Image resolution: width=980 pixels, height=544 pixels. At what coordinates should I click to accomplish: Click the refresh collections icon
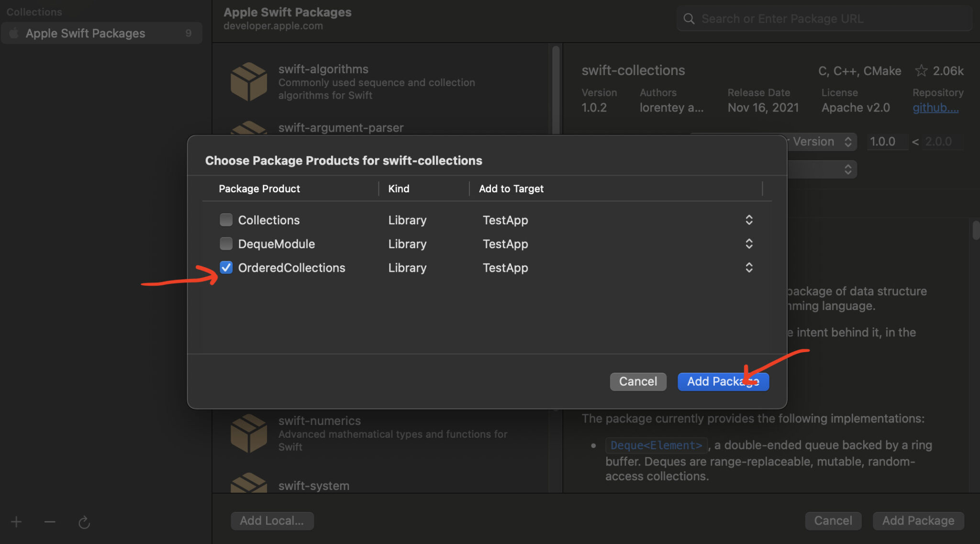coord(84,522)
